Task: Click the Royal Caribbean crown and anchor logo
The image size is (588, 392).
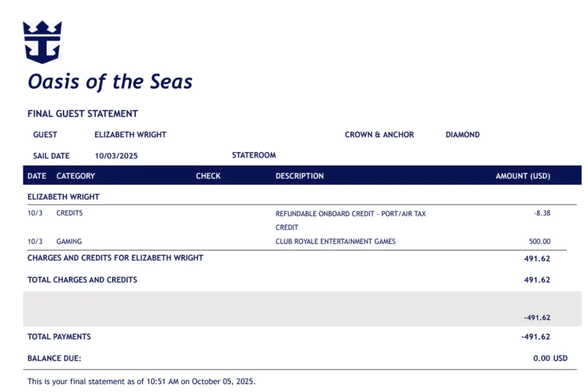Action: tap(42, 42)
